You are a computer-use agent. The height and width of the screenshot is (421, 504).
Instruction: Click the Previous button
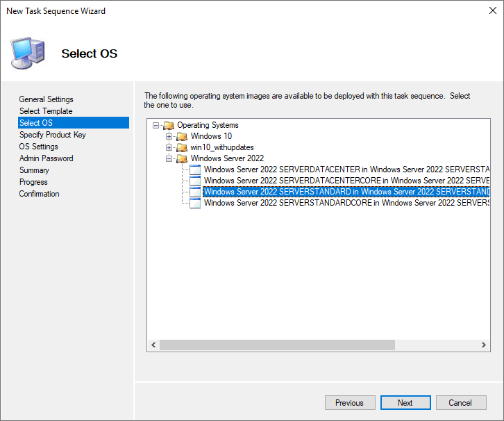tap(350, 403)
